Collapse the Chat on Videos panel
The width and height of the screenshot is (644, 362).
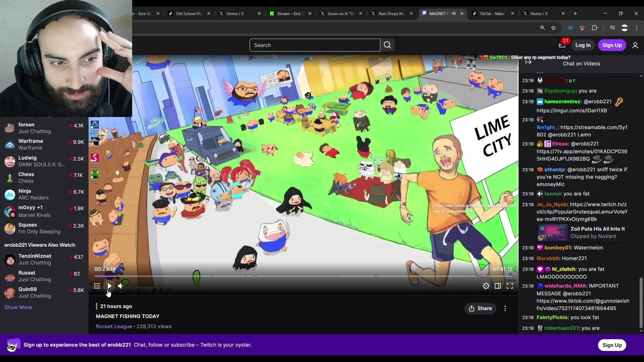click(528, 62)
